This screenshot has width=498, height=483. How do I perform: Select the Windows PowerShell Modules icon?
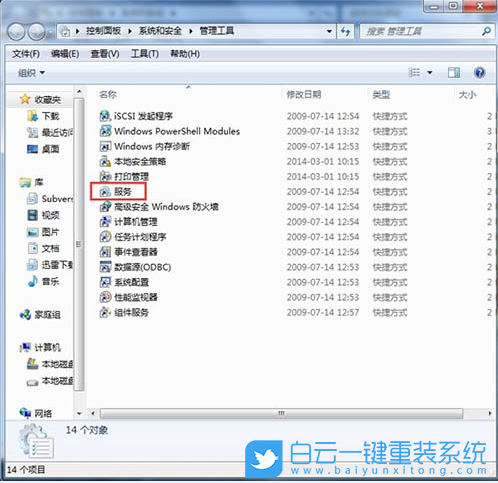pos(105,131)
